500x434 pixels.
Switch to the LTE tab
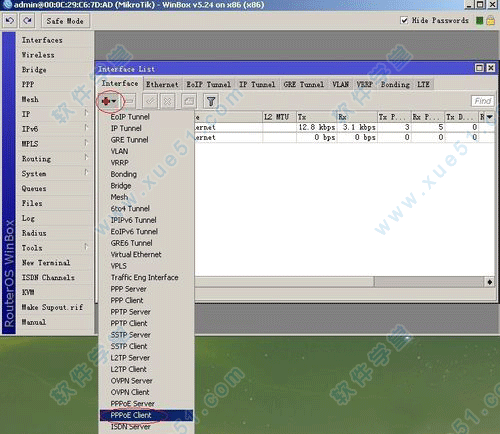click(423, 84)
